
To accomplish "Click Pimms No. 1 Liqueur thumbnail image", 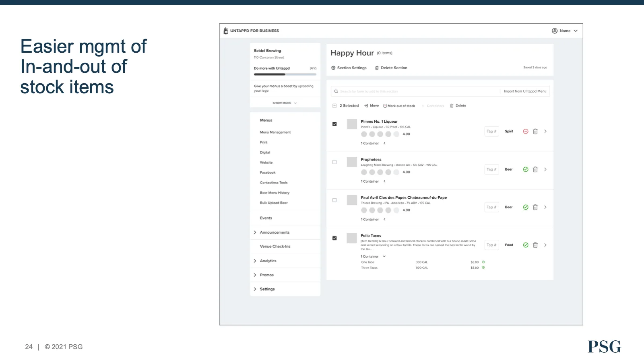I will (x=352, y=124).
